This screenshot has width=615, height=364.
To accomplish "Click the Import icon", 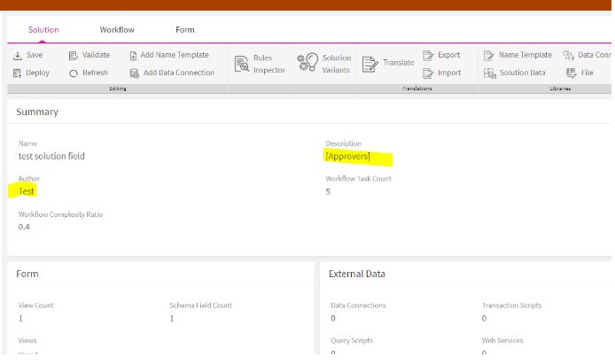I will click(428, 74).
